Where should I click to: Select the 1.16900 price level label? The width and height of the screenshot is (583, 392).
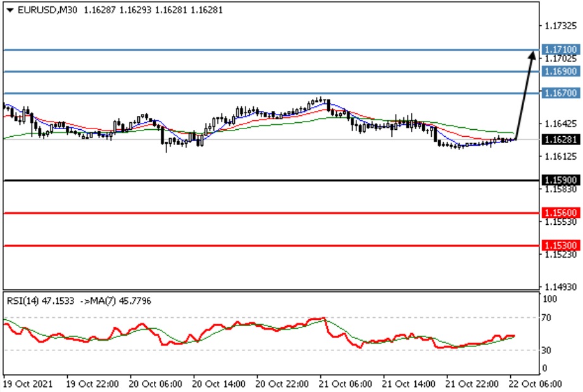click(561, 71)
